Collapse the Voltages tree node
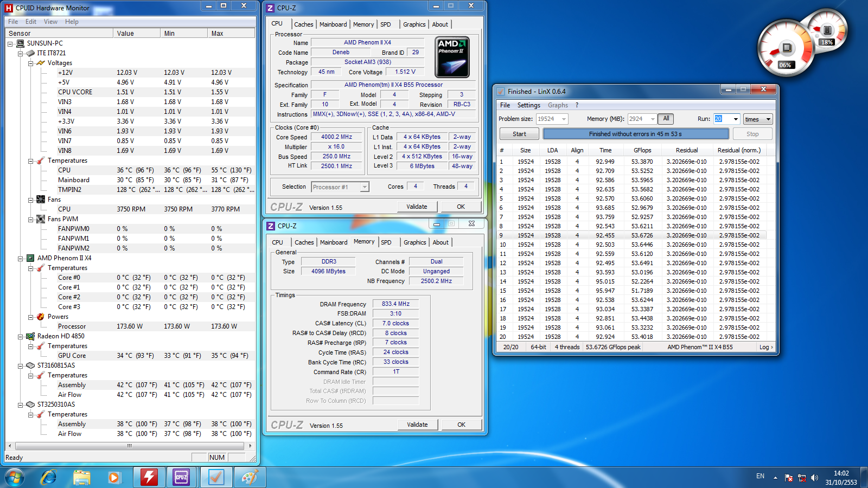Viewport: 868px width, 488px height. [x=31, y=63]
